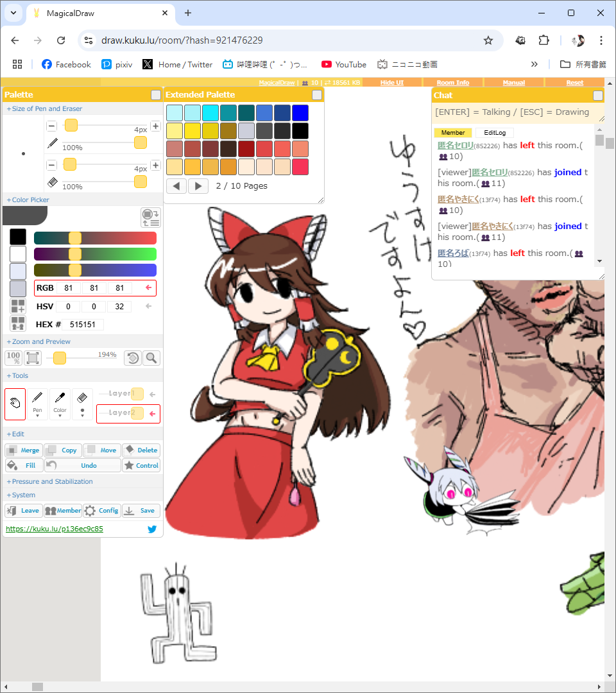Click the palette grid icon beside HEX
The height and width of the screenshot is (693, 616).
18,324
